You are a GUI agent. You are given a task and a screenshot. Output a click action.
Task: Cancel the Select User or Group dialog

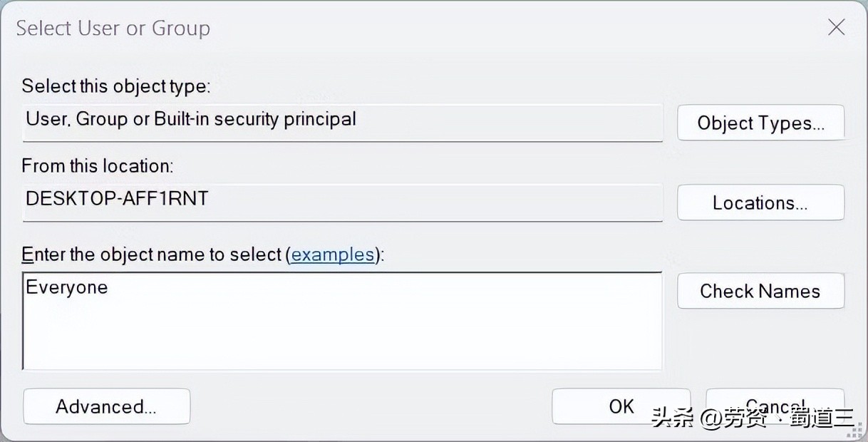(x=775, y=406)
